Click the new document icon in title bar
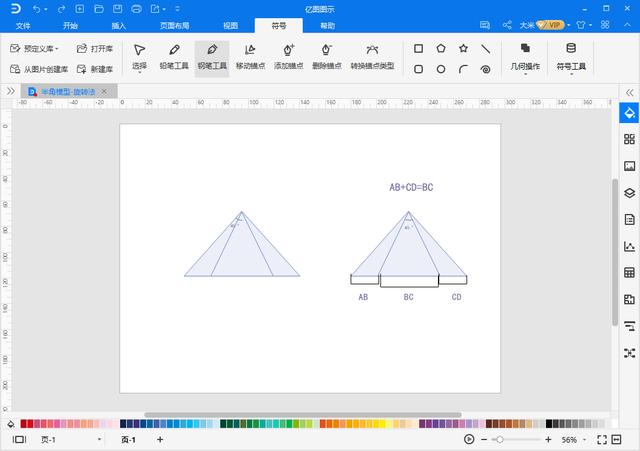The image size is (640, 451). 80,9
